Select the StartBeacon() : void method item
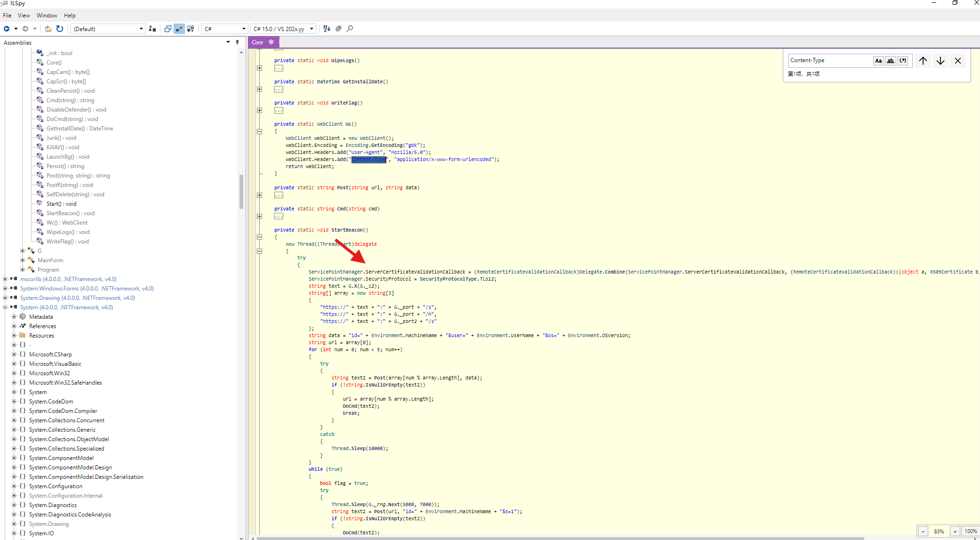980x540 pixels. click(x=70, y=213)
